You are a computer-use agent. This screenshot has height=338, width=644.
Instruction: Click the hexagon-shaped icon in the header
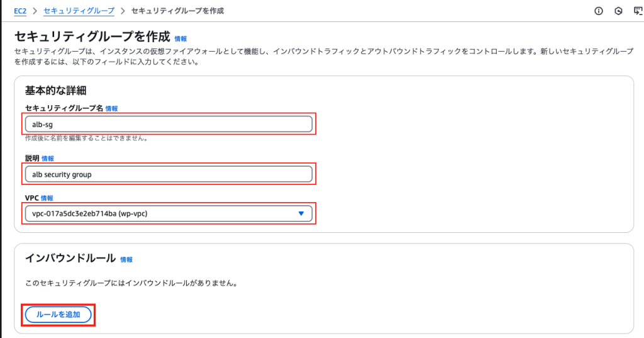pos(618,11)
